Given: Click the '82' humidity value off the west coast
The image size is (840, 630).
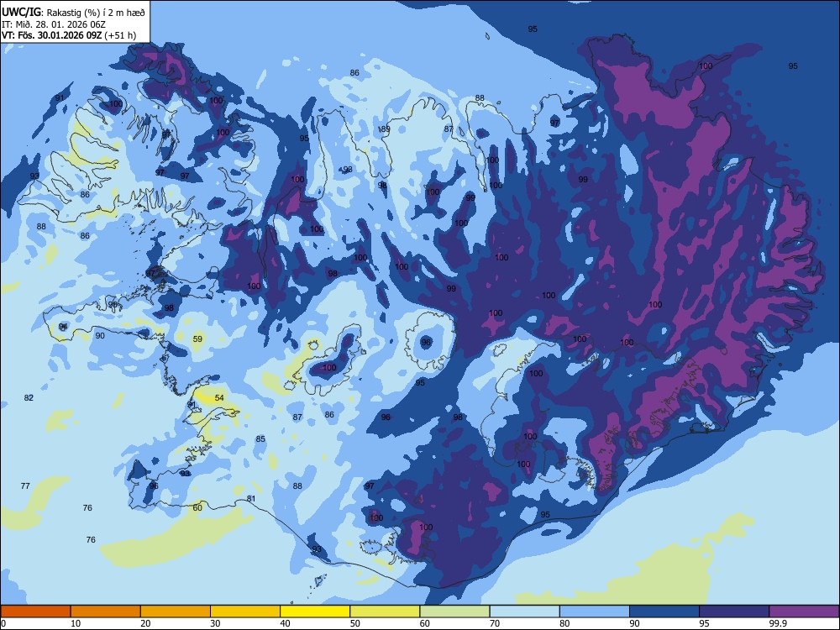Looking at the screenshot, I should pos(29,397).
